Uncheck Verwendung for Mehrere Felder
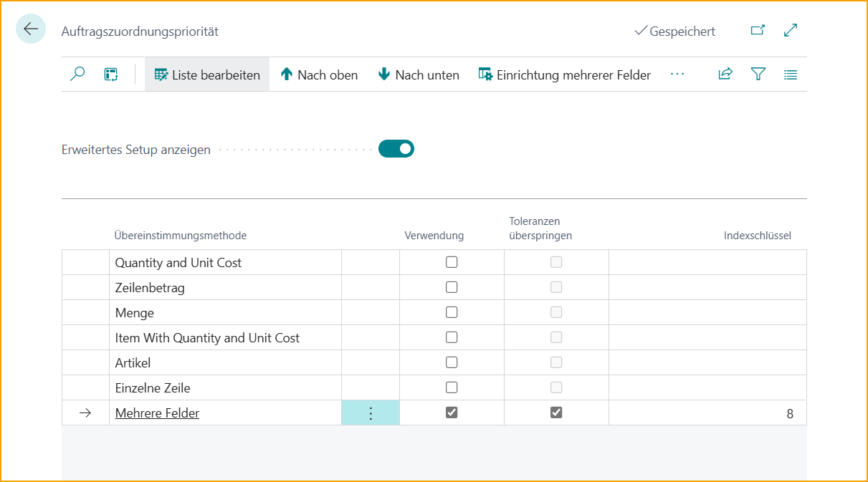The width and height of the screenshot is (868, 482). (x=452, y=413)
